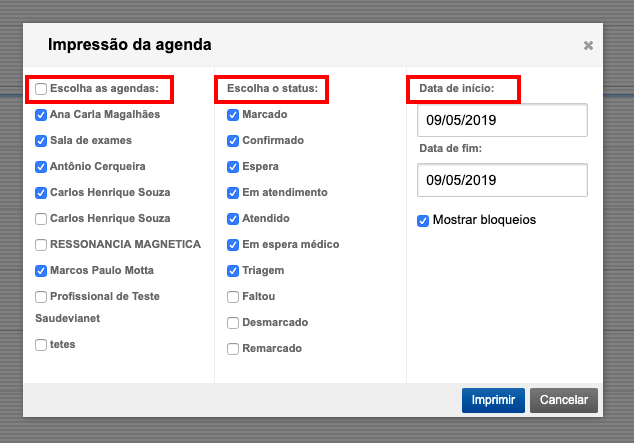Uncheck Antônio Cerqueira agenda

40,167
